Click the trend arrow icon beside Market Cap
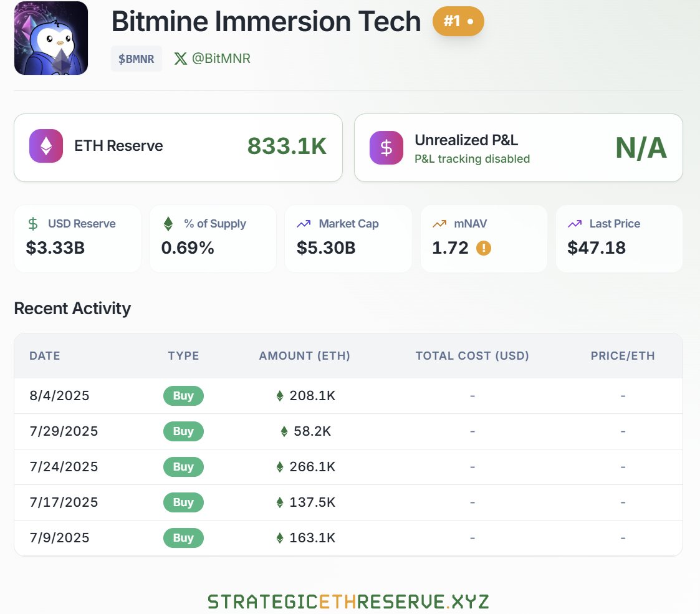Image resolution: width=700 pixels, height=614 pixels. pos(304,224)
